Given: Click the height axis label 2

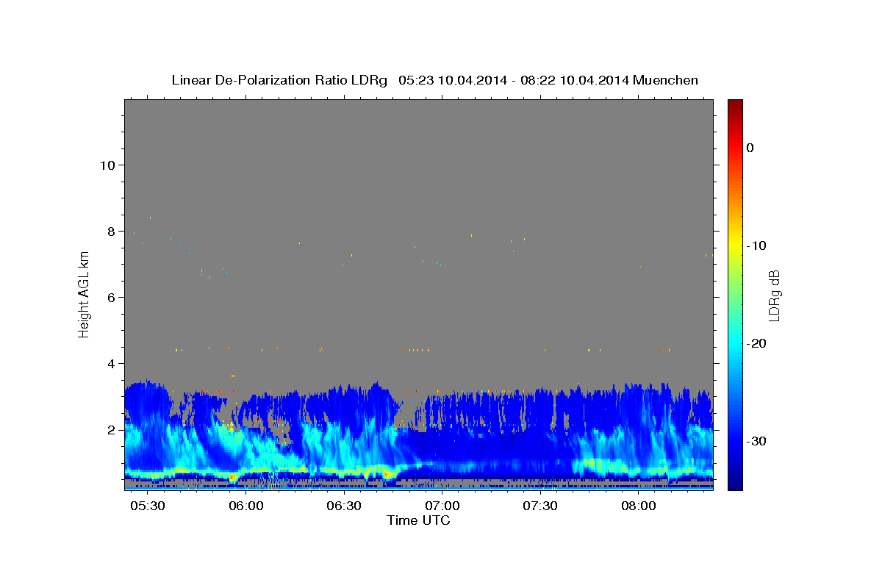Looking at the screenshot, I should click(x=111, y=429).
